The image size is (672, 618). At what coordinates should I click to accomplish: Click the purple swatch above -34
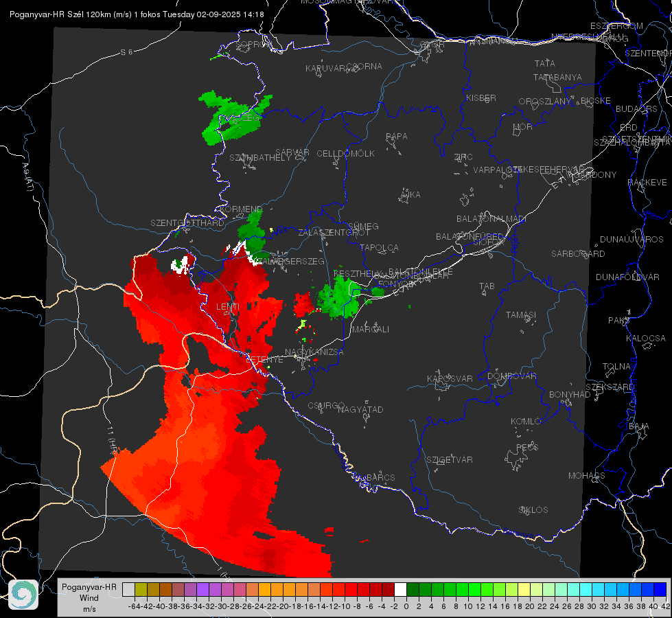coord(202,589)
